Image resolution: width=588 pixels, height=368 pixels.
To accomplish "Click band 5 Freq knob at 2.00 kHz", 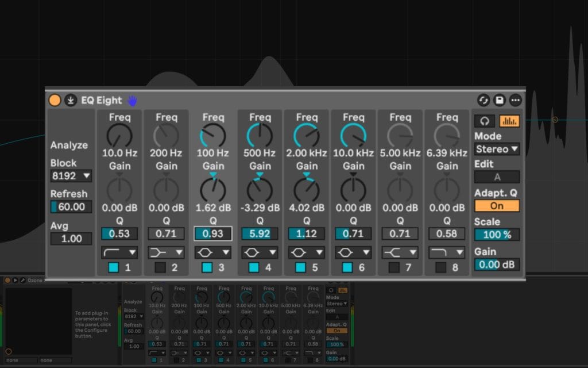I will tap(307, 136).
